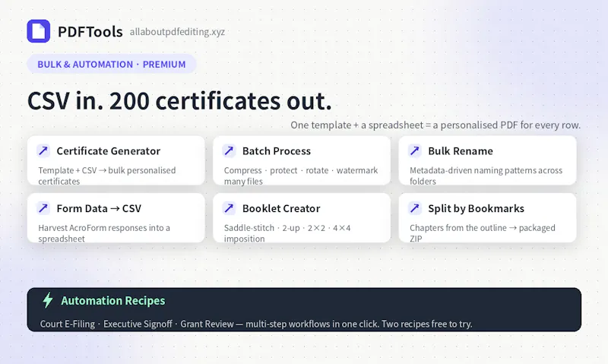Click the 'One template + a spreadsheet' tagline
The height and width of the screenshot is (364, 608).
pos(435,125)
